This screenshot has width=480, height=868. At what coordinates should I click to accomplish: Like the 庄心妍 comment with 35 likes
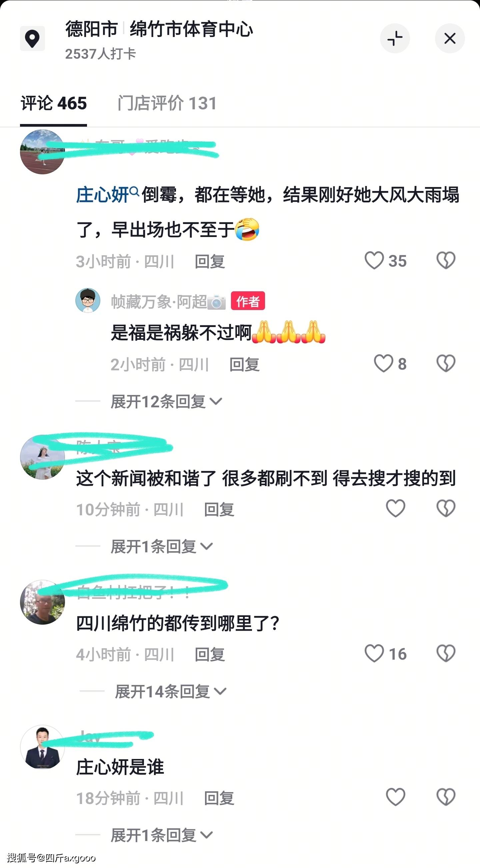(x=374, y=260)
